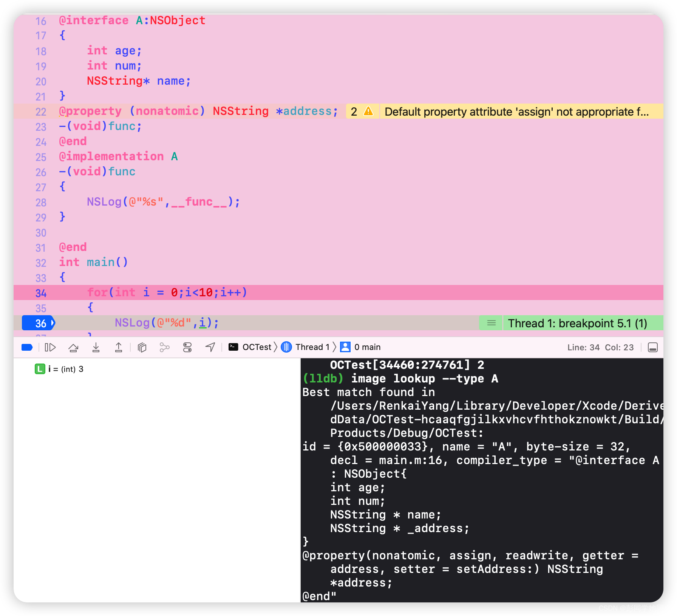Open the Environment Overrides icon
Viewport: 677px width, 616px height.
pyautogui.click(x=187, y=347)
